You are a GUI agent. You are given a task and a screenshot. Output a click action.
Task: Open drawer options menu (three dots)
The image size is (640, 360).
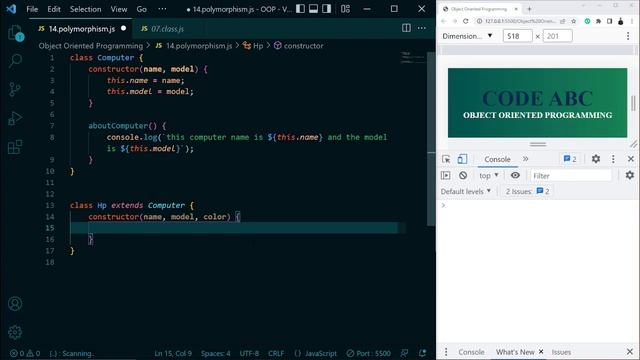point(446,351)
